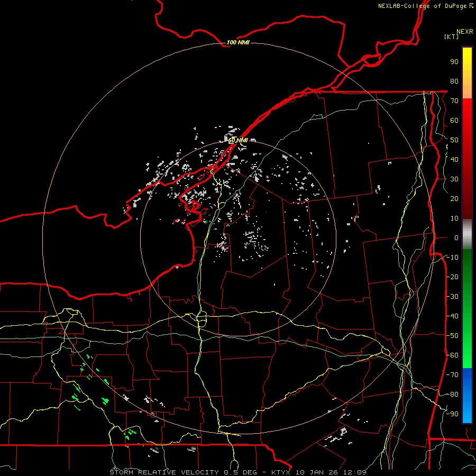Click the blue bottom segment of the color bar
476x476 pixels.
(x=467, y=396)
